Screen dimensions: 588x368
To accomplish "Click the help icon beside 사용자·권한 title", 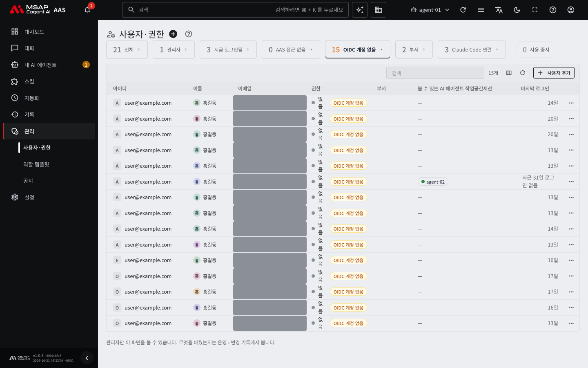I will point(189,34).
